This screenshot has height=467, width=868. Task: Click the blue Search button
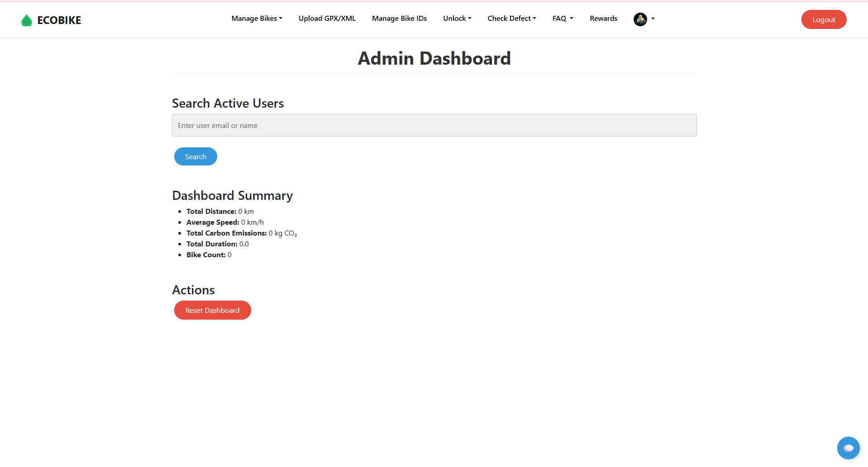pyautogui.click(x=196, y=156)
